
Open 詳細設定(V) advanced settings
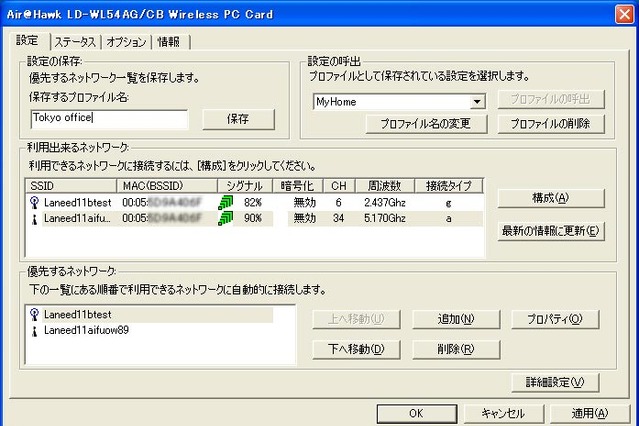click(x=555, y=382)
